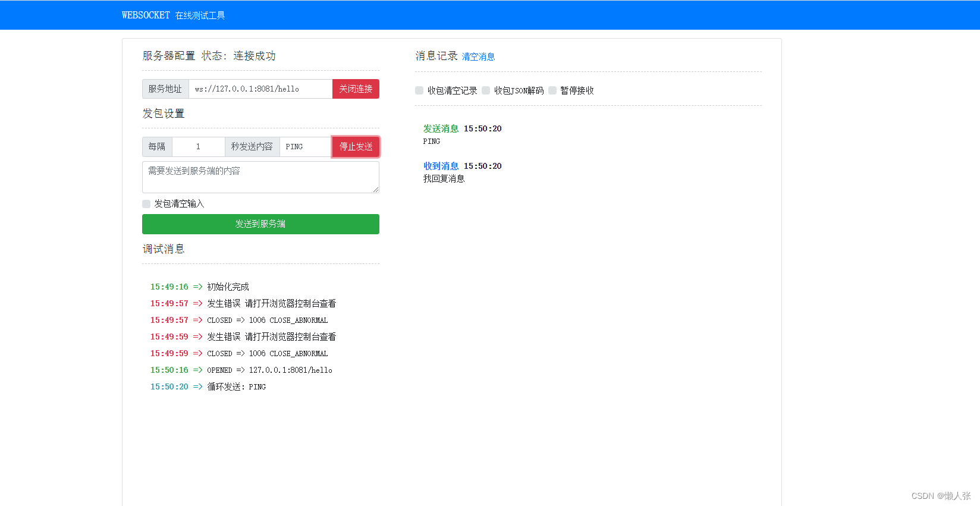The height and width of the screenshot is (506, 980).
Task: Edit the PING loop content field
Action: click(306, 147)
